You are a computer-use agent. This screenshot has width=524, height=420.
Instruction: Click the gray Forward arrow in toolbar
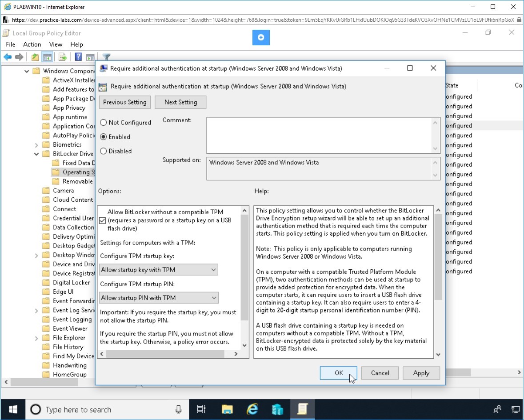19,57
